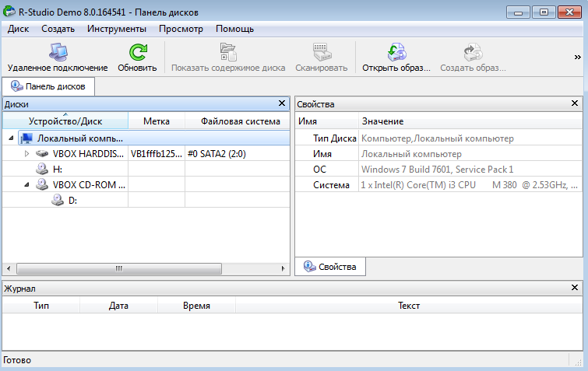Minimize the R-Studio window
Screen dimensions: 588x371
pyautogui.click(x=518, y=12)
